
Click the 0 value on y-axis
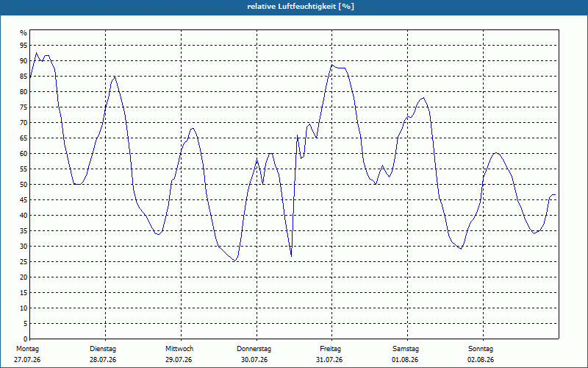pos(26,339)
